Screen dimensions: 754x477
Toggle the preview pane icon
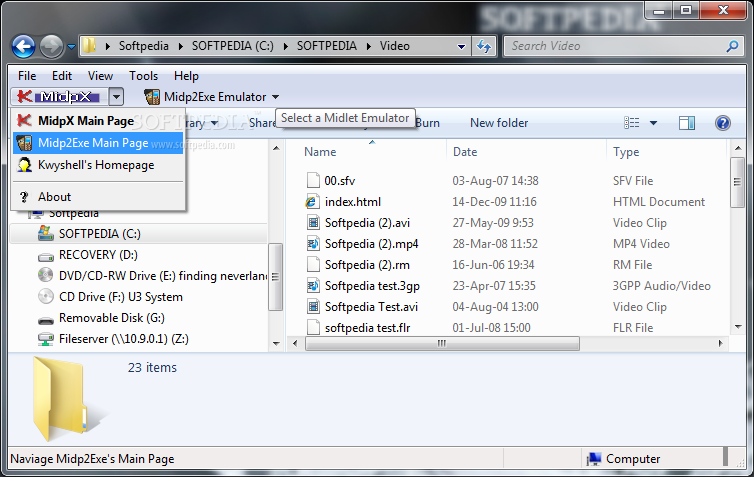pos(687,123)
